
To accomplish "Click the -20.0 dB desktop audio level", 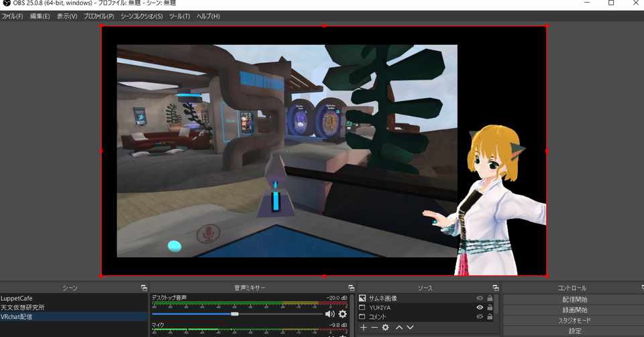I will 336,298.
